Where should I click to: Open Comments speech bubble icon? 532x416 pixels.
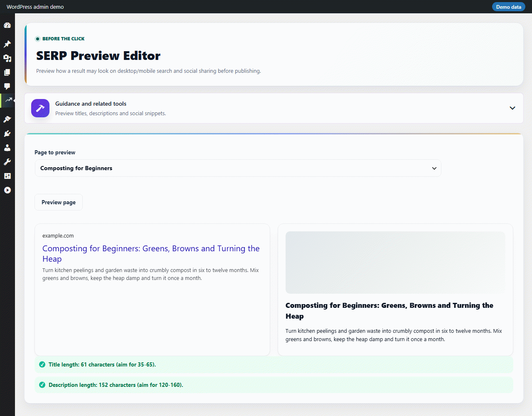pos(7,87)
